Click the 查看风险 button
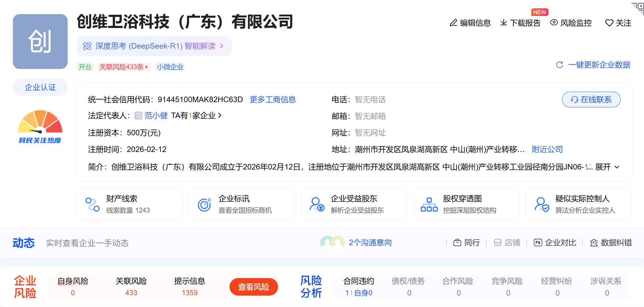 253,287
